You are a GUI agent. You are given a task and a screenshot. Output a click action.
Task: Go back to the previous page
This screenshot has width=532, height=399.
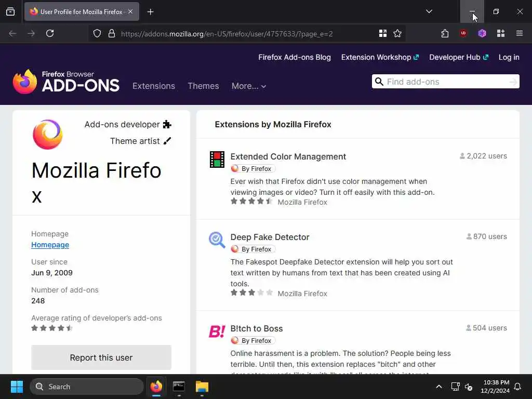[x=12, y=33]
